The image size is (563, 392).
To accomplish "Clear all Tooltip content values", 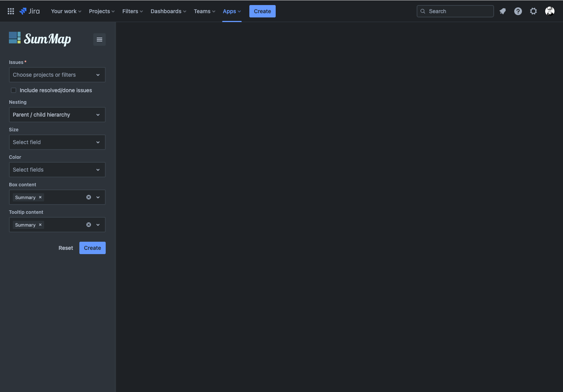I will [89, 225].
